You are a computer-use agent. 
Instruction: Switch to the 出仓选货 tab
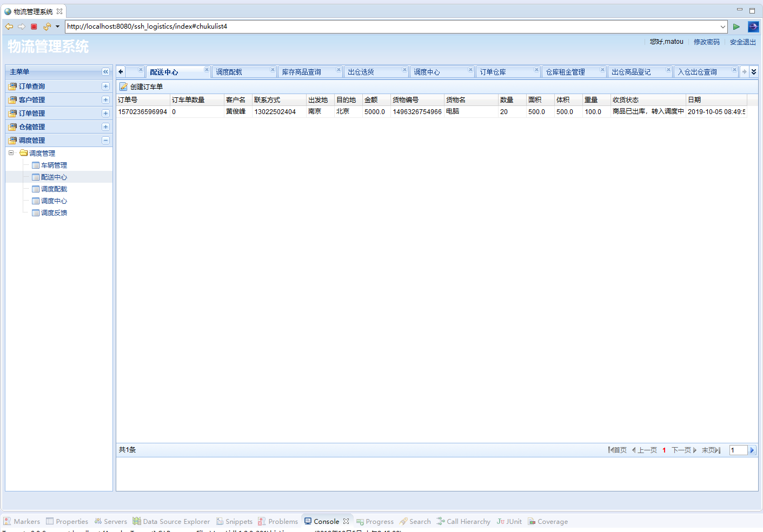coord(361,72)
